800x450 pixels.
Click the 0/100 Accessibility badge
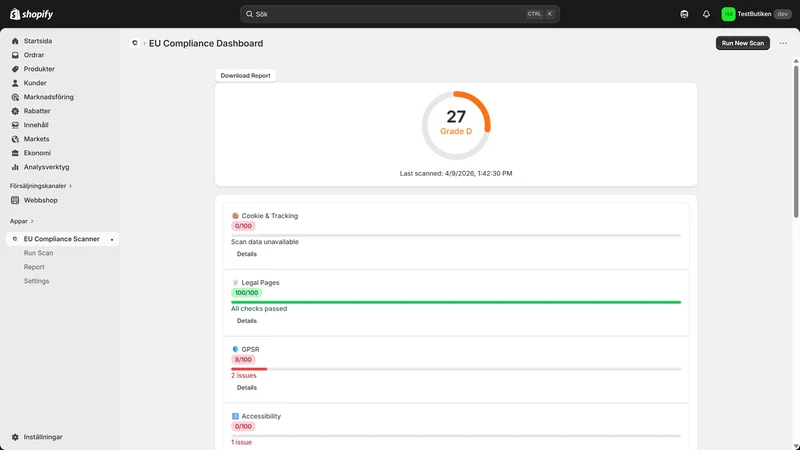coord(243,427)
